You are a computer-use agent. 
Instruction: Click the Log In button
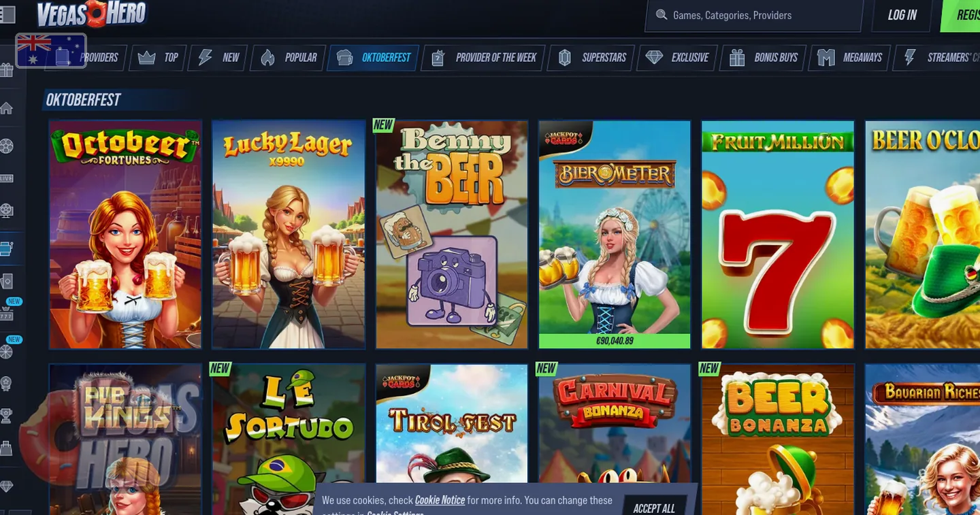tap(902, 15)
